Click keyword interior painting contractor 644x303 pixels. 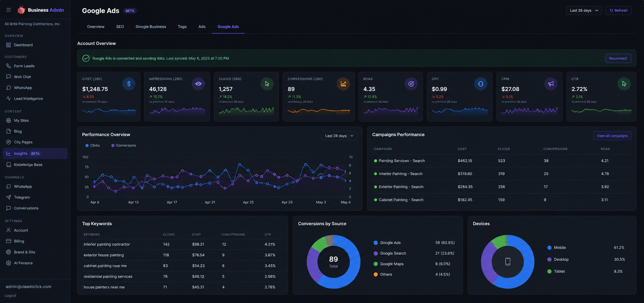coord(107,244)
